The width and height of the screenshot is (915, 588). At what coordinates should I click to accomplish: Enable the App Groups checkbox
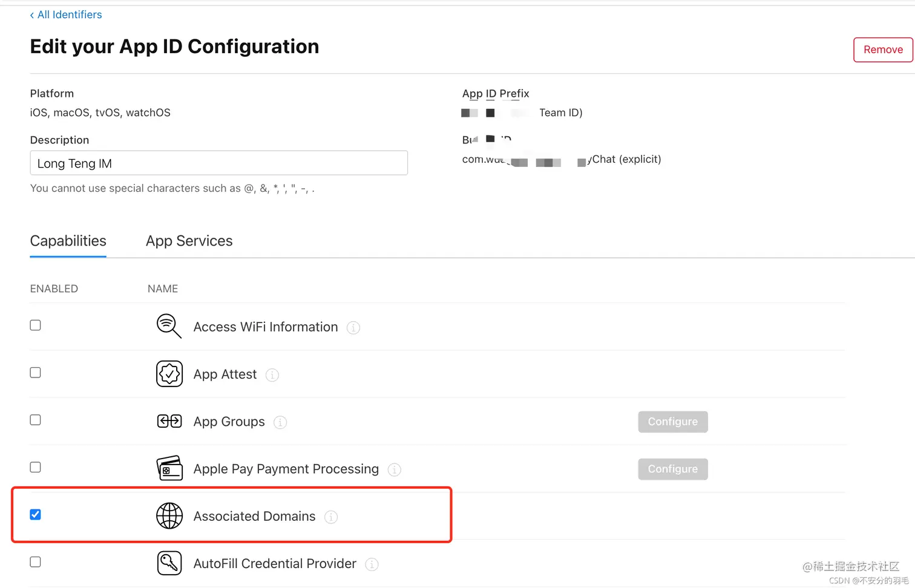[36, 420]
